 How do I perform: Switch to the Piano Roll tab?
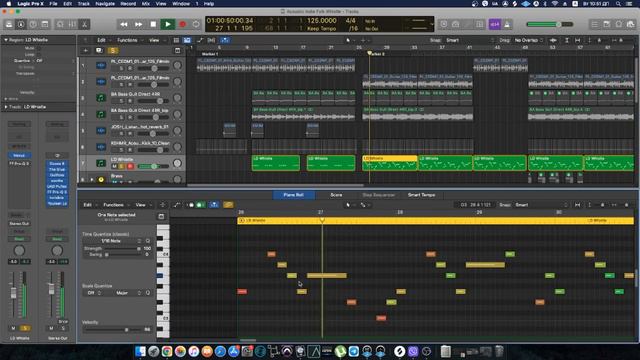tap(293, 195)
